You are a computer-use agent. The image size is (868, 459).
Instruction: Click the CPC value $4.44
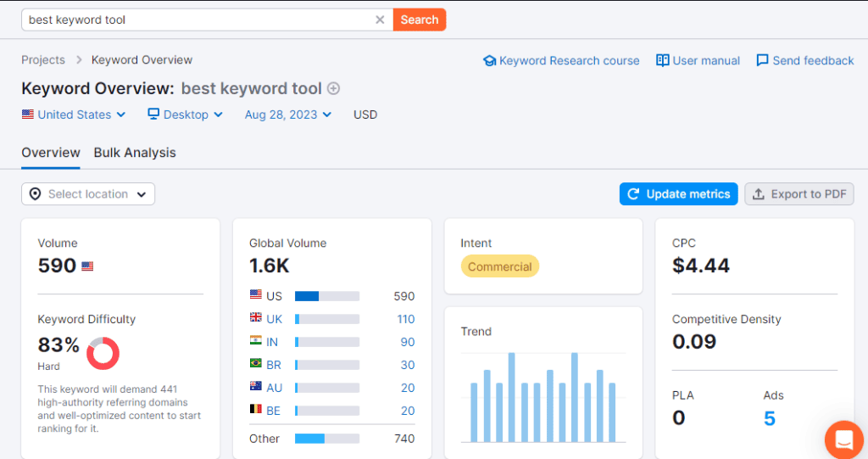701,266
